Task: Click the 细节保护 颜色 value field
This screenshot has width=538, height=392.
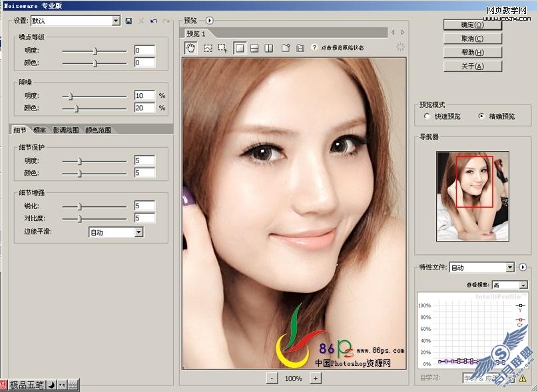Action: coord(144,172)
